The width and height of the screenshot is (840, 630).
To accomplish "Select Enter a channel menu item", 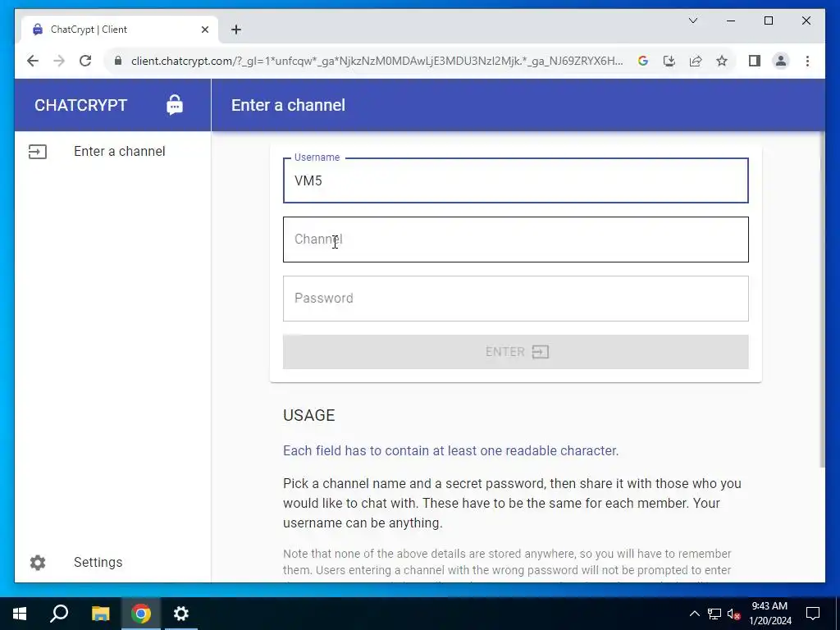I will pos(112,152).
